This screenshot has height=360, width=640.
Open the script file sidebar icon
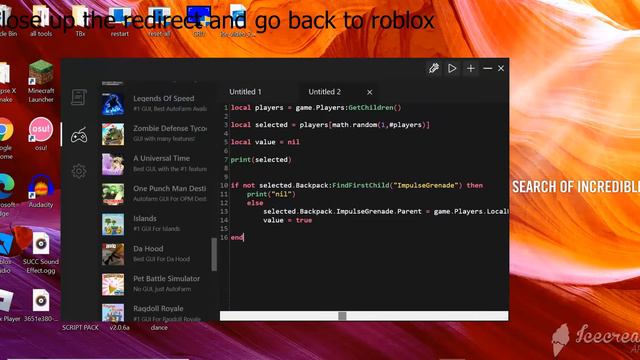pos(78,97)
